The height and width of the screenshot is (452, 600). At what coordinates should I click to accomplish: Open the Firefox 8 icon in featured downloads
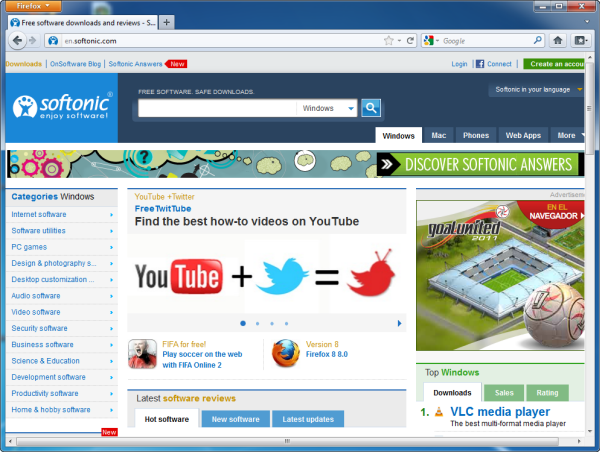point(284,354)
